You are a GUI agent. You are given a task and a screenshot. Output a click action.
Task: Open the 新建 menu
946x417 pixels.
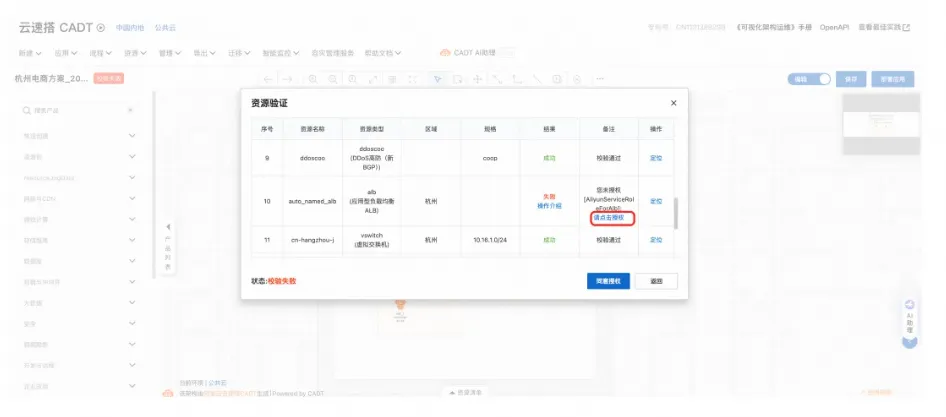point(30,53)
